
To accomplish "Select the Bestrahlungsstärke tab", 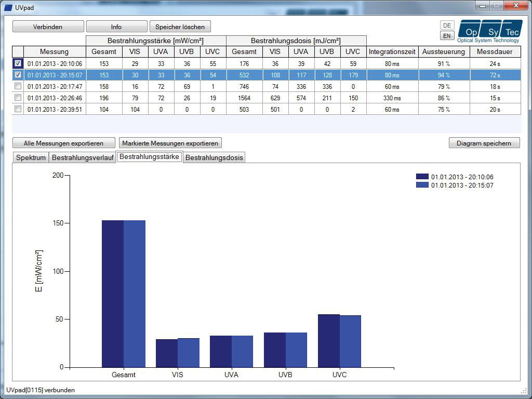I will pyautogui.click(x=149, y=157).
